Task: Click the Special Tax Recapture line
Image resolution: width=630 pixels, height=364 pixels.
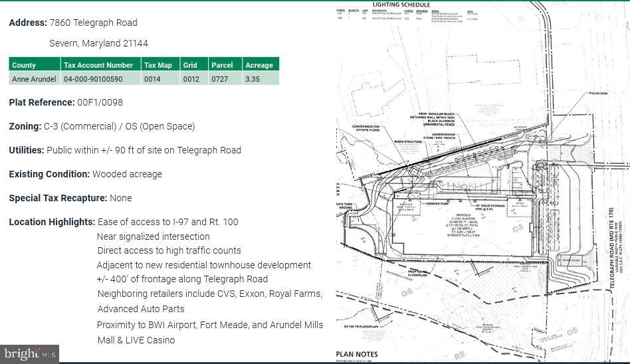Action: 70,198
